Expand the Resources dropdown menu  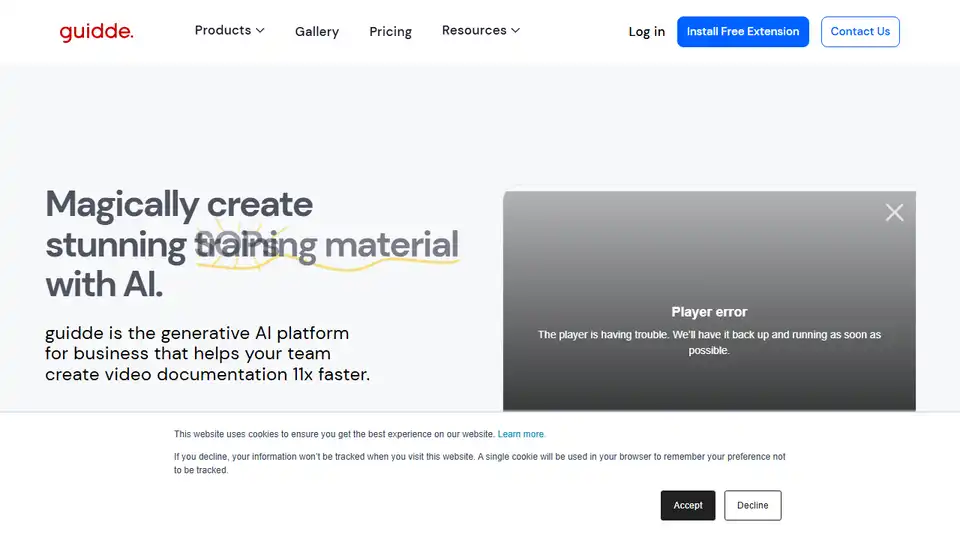(x=481, y=31)
